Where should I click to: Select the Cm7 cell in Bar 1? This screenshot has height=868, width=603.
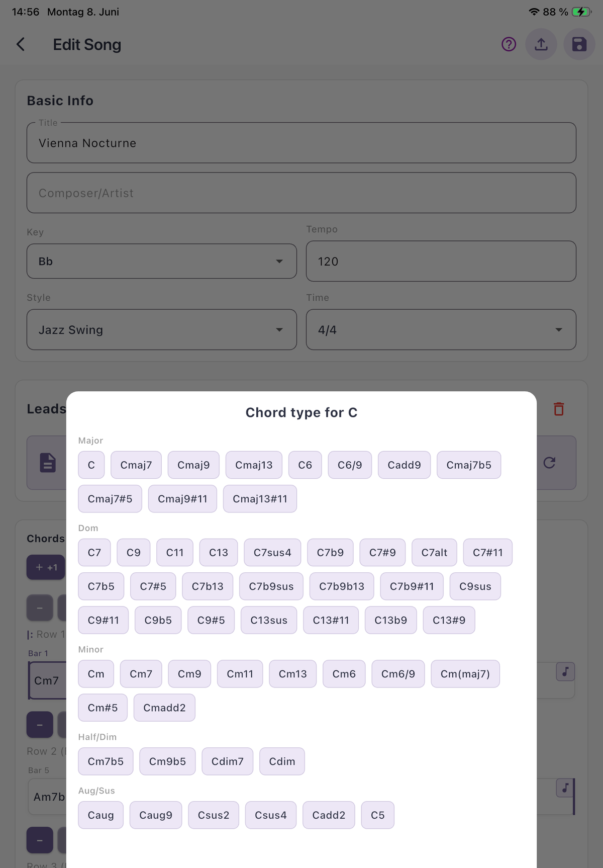pos(47,680)
